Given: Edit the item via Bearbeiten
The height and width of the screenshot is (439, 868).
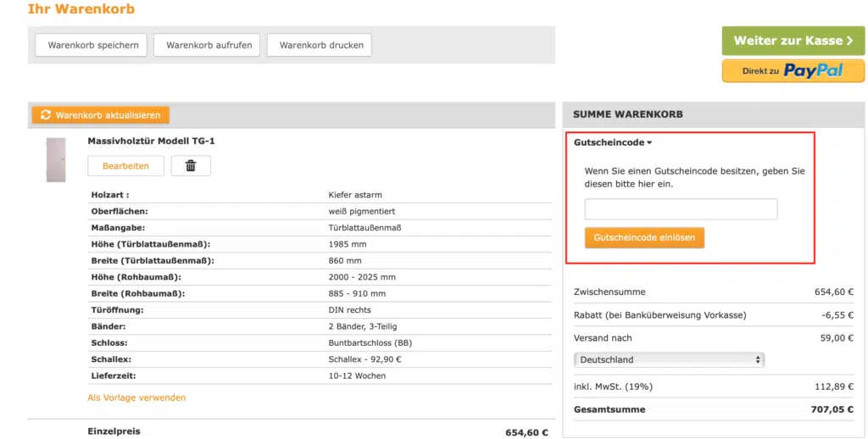Looking at the screenshot, I should tap(125, 165).
